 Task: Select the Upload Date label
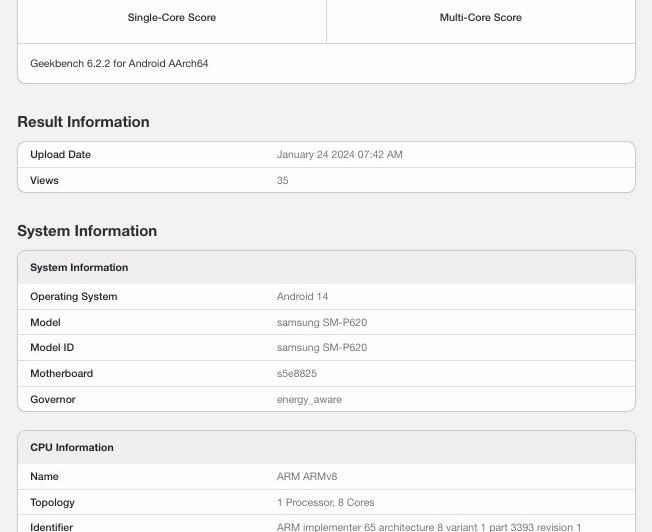tap(60, 155)
